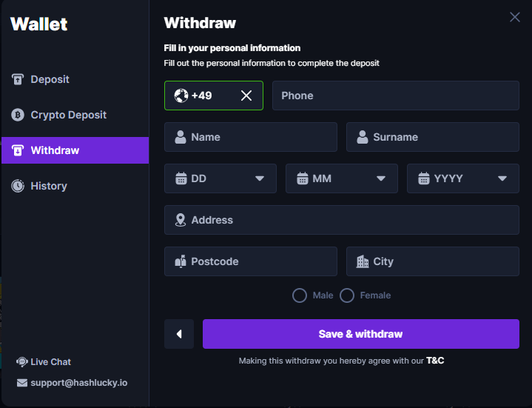532x408 pixels.
Task: Click the building icon in City field
Action: (x=363, y=261)
